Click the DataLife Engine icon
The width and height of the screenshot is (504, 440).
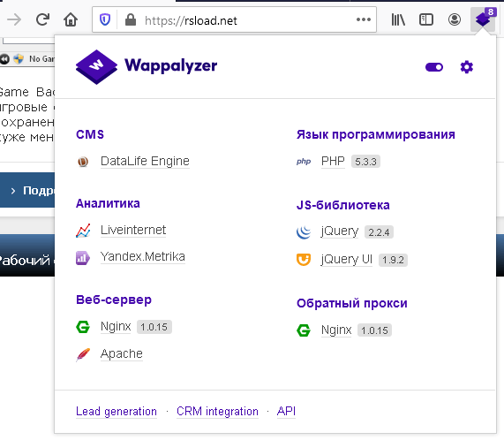point(83,162)
